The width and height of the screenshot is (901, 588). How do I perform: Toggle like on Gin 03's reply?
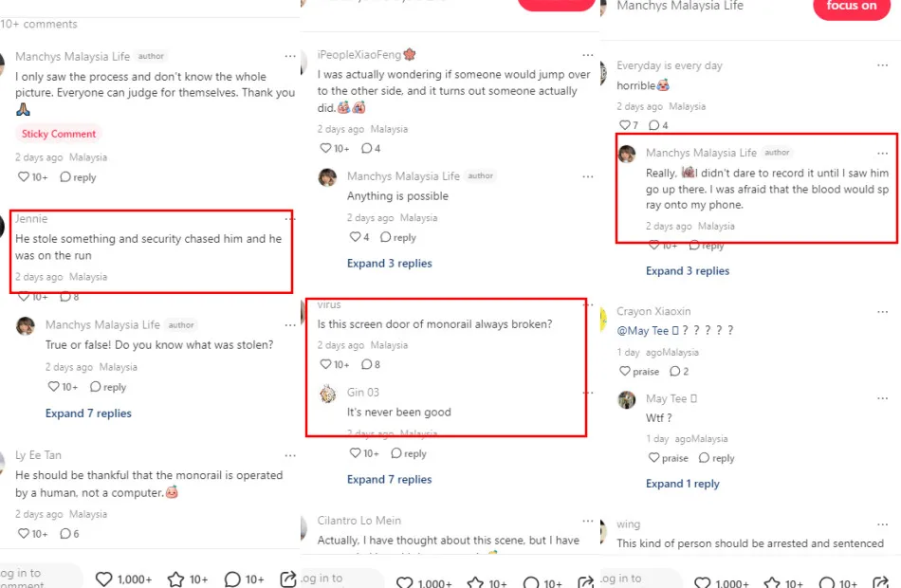pyautogui.click(x=355, y=453)
